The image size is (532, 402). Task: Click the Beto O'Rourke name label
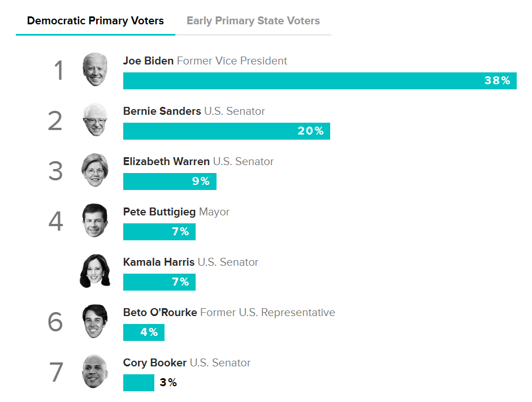click(160, 312)
